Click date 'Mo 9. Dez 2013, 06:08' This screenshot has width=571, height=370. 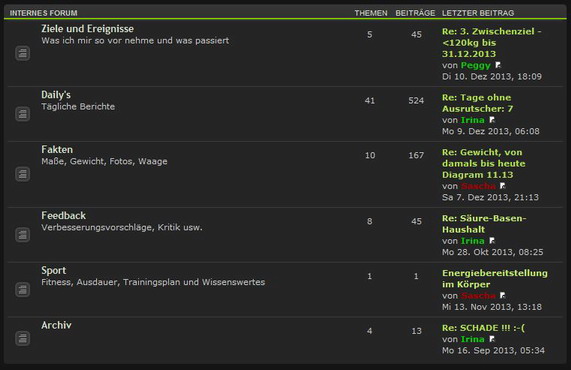[491, 131]
